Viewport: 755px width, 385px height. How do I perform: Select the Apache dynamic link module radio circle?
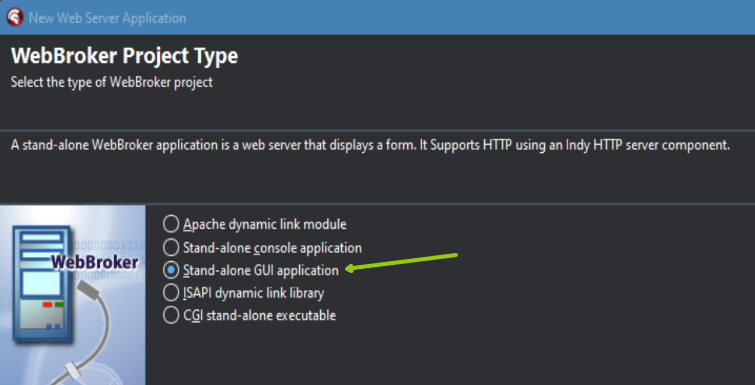(170, 224)
